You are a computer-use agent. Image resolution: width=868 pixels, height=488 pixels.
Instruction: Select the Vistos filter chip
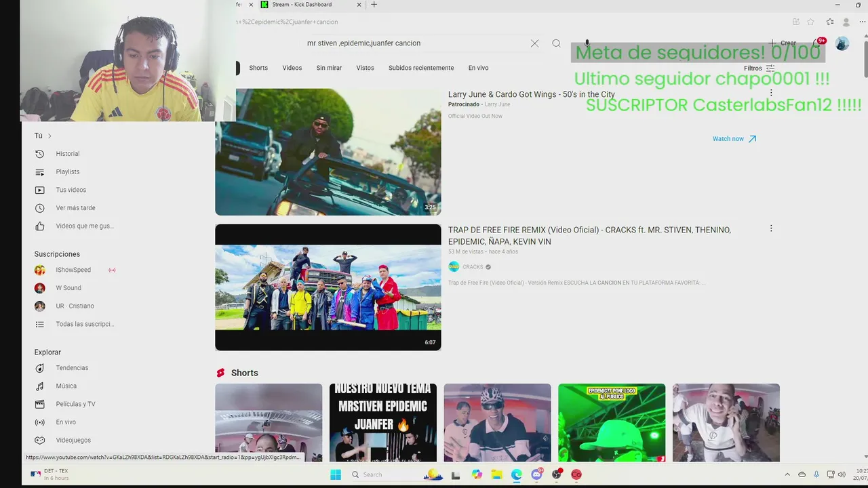[365, 68]
